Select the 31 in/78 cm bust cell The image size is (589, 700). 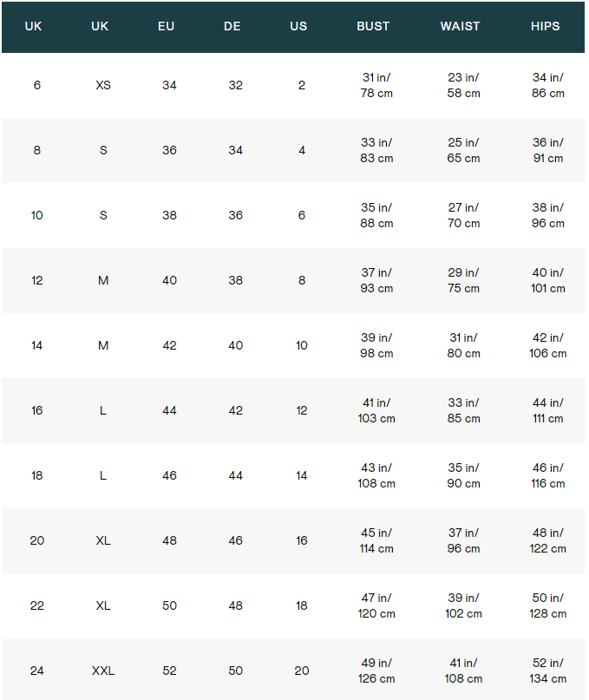tap(376, 85)
